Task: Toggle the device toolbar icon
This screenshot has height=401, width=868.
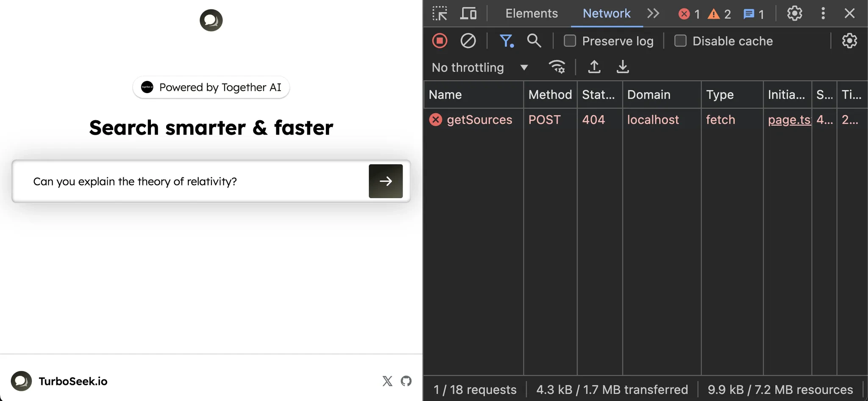Action: pyautogui.click(x=468, y=14)
